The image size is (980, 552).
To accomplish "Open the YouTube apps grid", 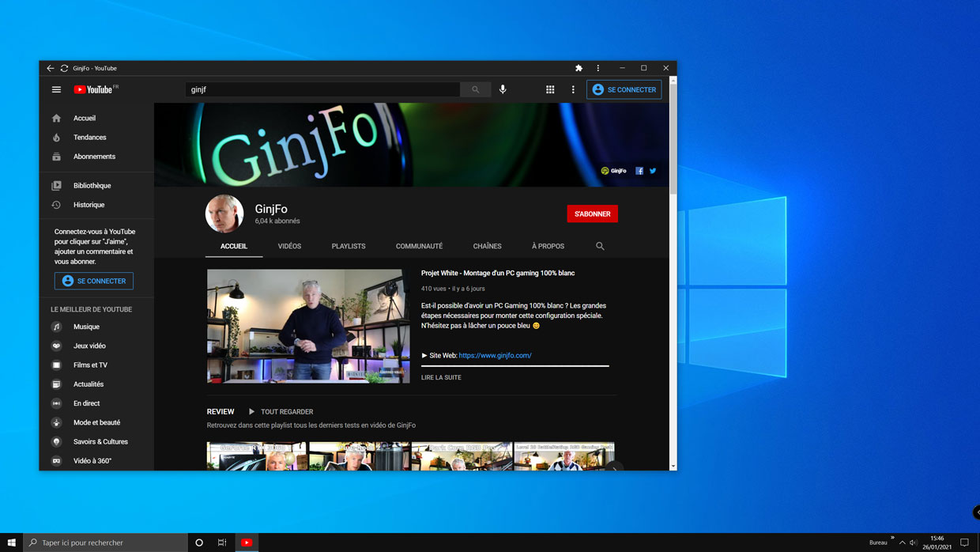I will [x=550, y=89].
